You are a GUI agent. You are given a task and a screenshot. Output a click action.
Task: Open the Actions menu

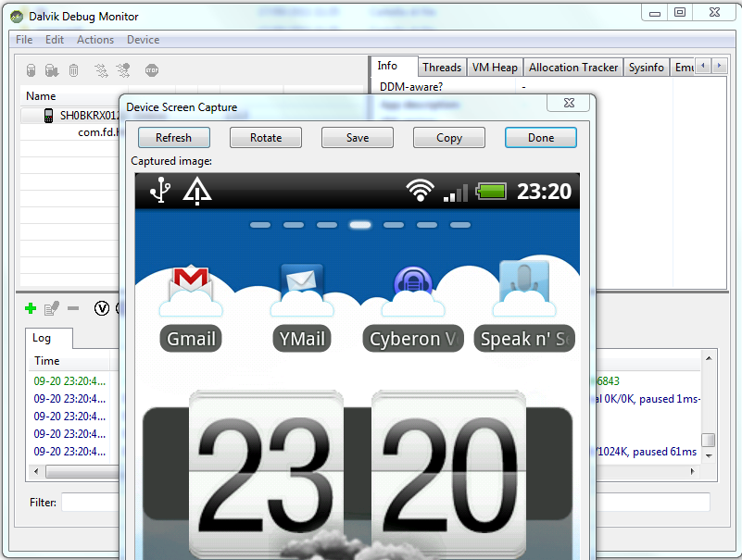pyautogui.click(x=95, y=40)
